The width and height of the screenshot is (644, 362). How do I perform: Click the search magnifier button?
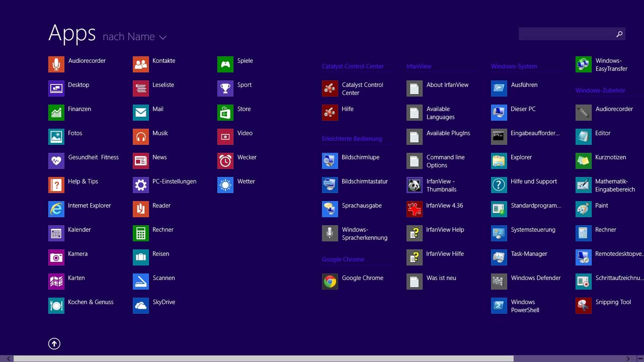pos(619,34)
